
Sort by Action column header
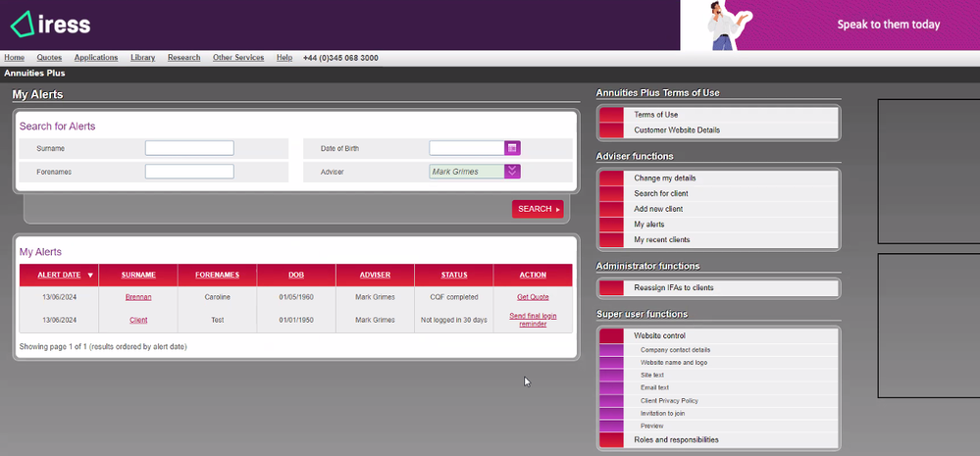tap(533, 275)
